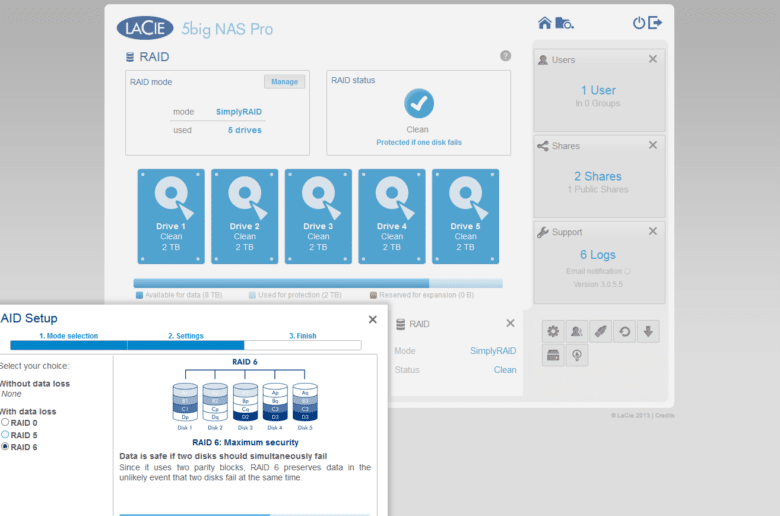Close the Support widget
Screen dimensions: 780x516
pos(653,231)
